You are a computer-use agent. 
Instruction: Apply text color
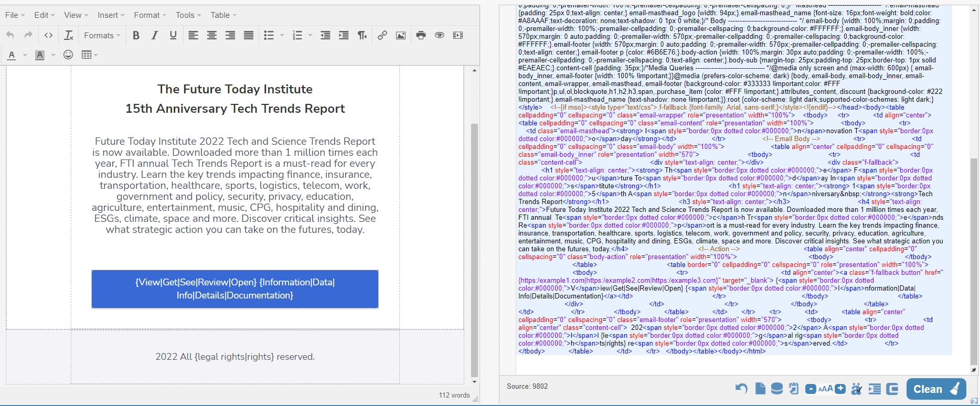[x=12, y=55]
